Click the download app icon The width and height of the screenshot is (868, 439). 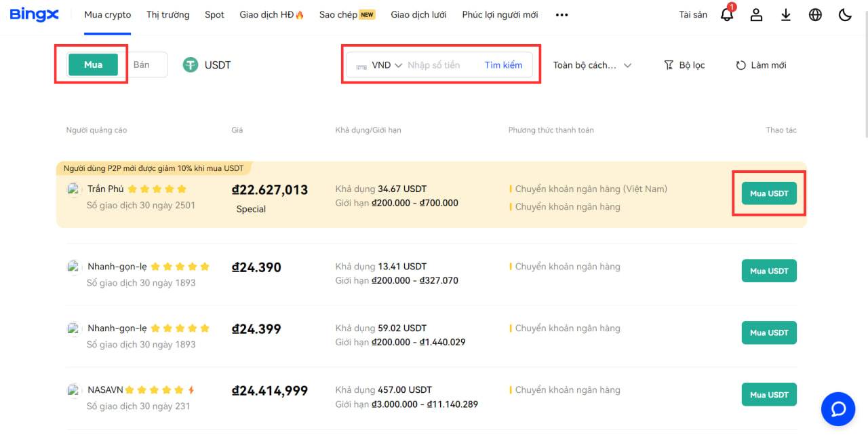pos(786,15)
